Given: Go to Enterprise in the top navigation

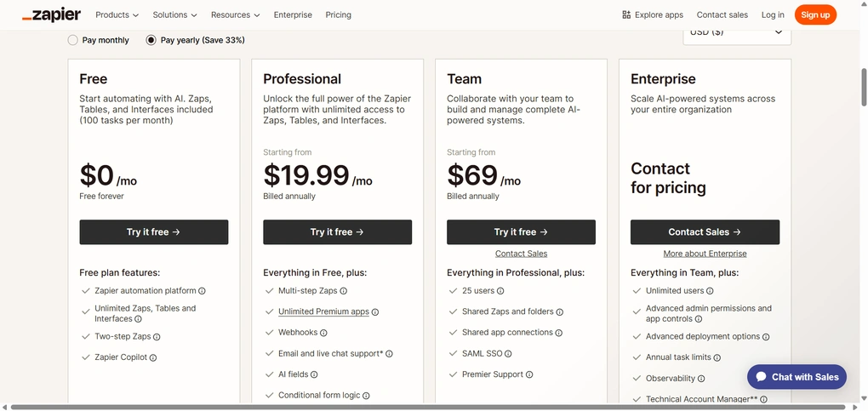Looking at the screenshot, I should click(293, 15).
